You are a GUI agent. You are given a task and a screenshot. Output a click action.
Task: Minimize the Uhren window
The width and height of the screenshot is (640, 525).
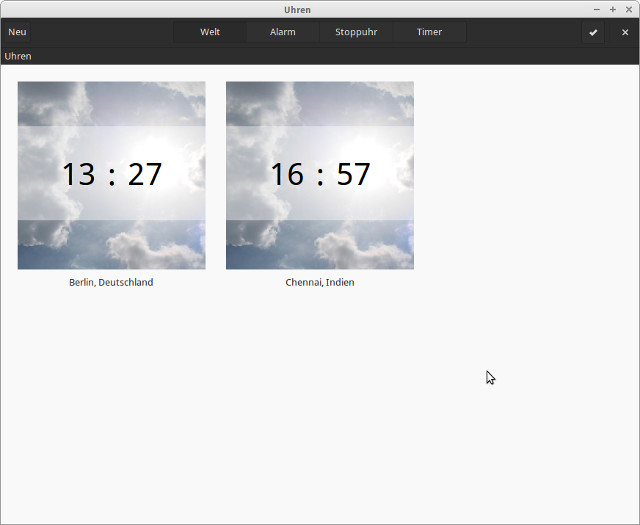click(x=596, y=9)
